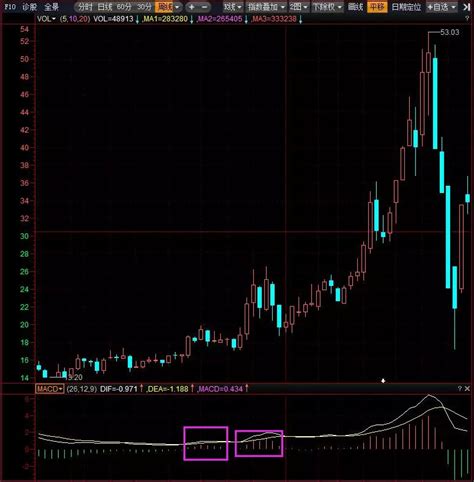Viewport: 474px width, 482px height.
Task: Close the MACD indicator panel
Action: [467, 389]
